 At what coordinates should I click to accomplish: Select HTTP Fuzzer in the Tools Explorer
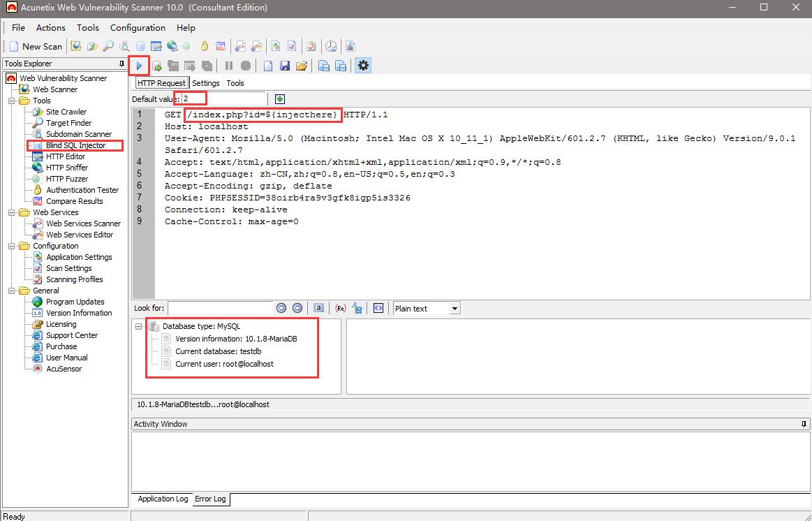67,179
